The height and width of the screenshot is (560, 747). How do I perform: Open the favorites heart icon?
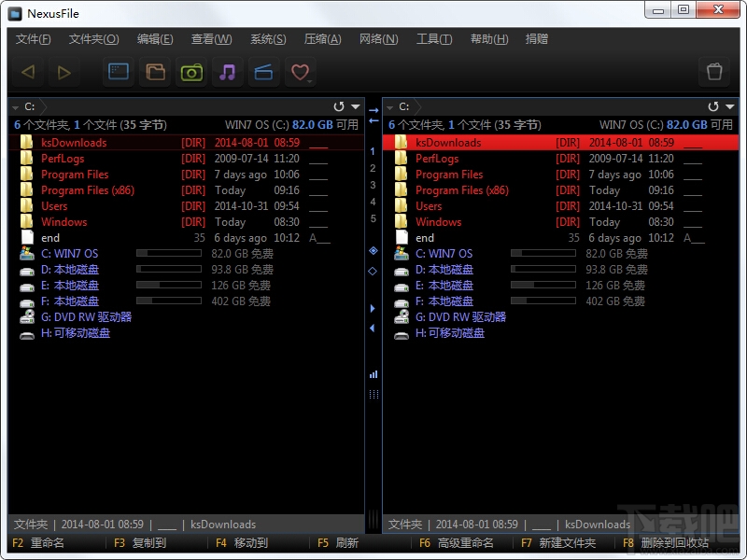coord(299,73)
